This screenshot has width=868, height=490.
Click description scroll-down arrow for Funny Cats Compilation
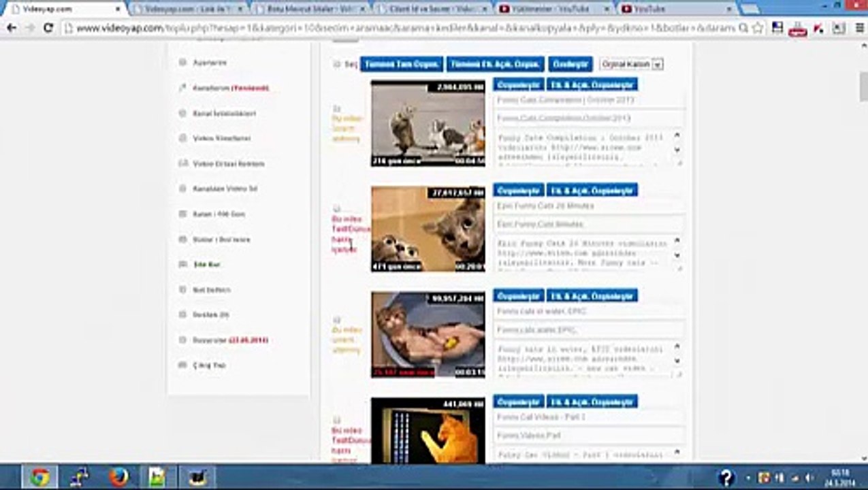click(x=677, y=151)
